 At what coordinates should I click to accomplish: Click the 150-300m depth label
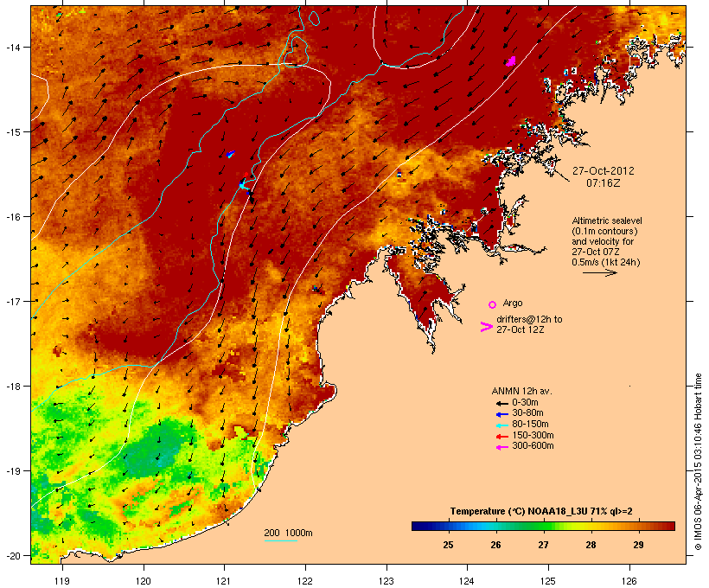coord(533,435)
